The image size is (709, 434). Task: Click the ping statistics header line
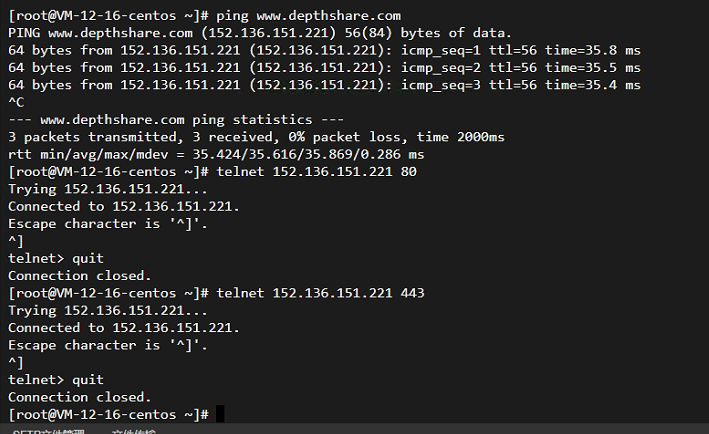(176, 120)
